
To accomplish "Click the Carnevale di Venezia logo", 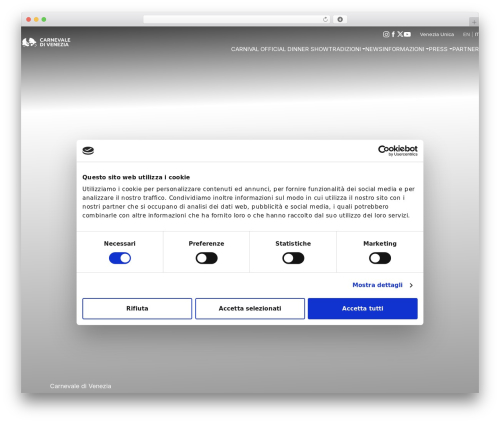I will point(46,42).
